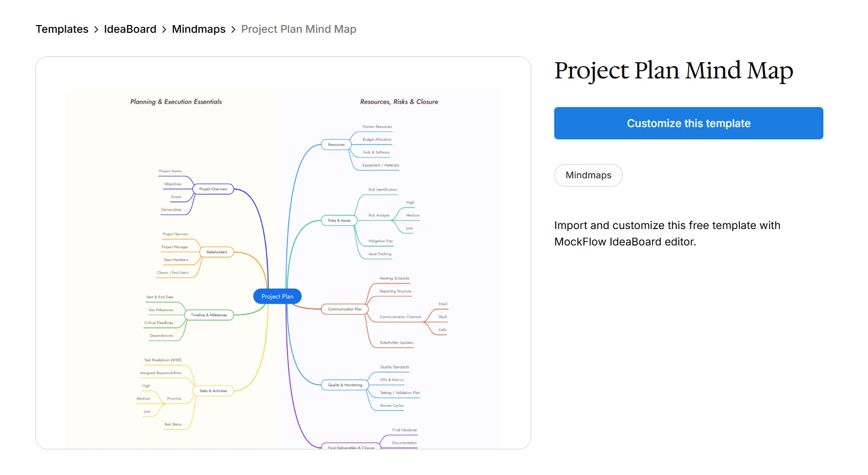
Task: Select the Resources node
Action: (336, 144)
